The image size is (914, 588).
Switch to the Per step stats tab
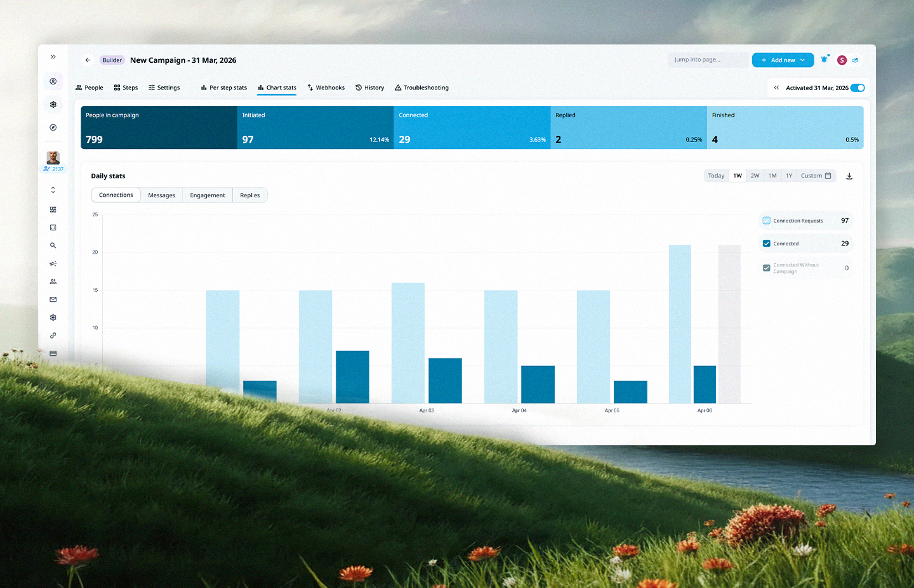point(224,88)
